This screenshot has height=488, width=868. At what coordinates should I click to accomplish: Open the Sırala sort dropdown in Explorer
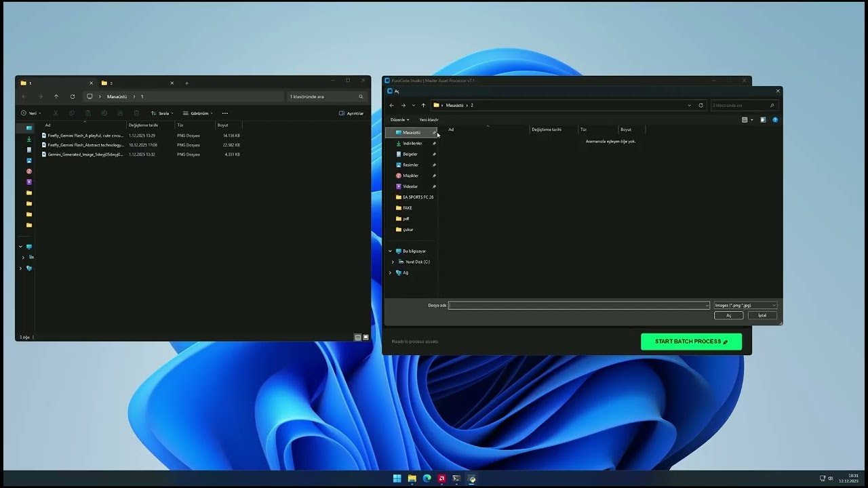[x=162, y=113]
